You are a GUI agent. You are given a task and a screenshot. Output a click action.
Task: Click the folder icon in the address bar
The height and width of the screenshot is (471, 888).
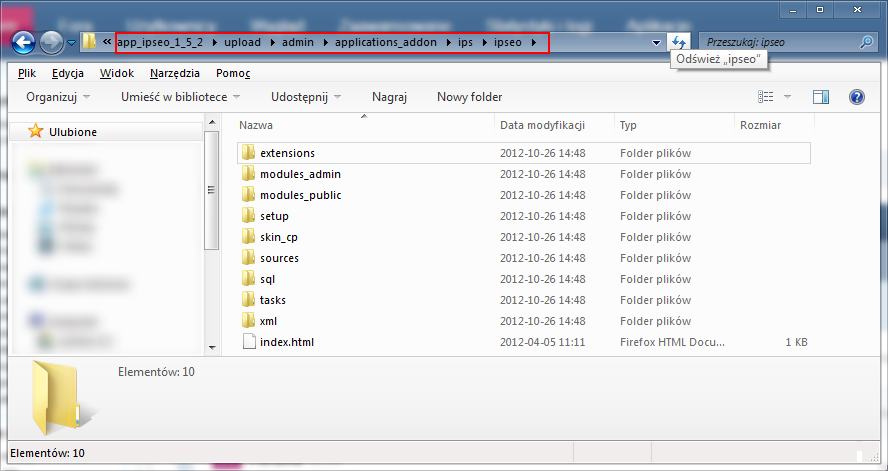click(89, 42)
